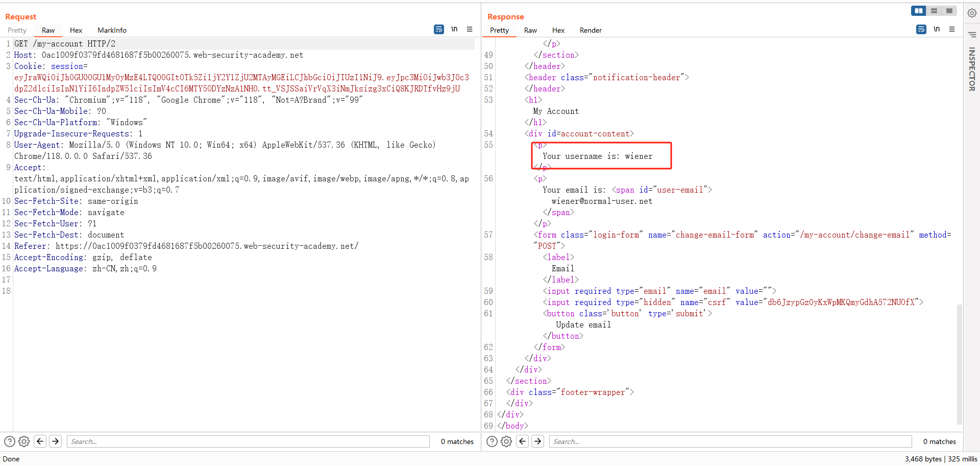Toggle word wrap icon in Request panel
Image resolution: width=980 pixels, height=466 pixels.
[x=439, y=29]
